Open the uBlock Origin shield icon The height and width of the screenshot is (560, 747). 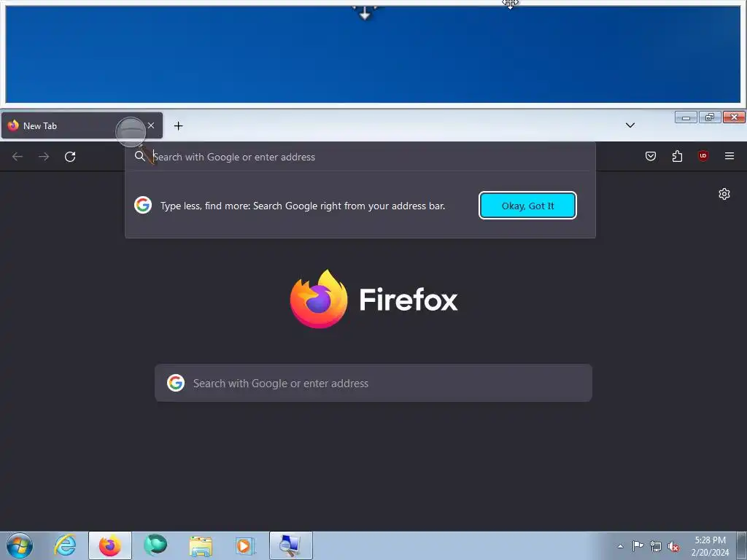(703, 156)
